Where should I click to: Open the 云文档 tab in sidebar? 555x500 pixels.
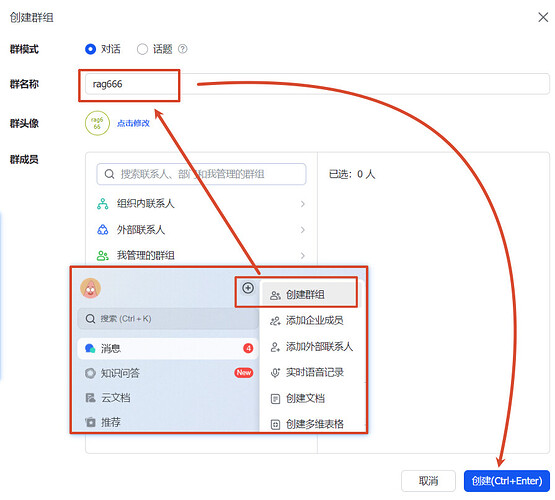coord(168,398)
